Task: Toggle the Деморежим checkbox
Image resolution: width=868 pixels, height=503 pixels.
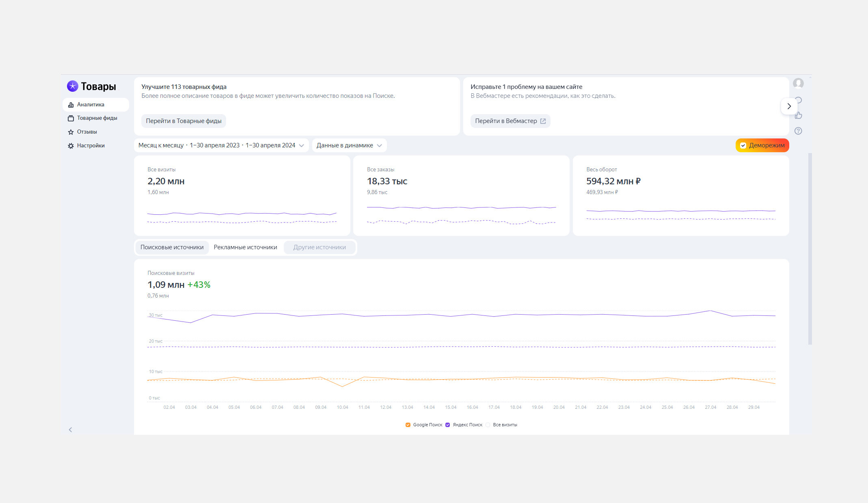Action: (743, 145)
